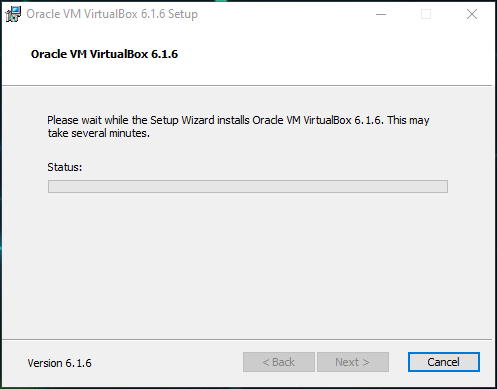Click the Version 6.1.6 label
Image resolution: width=497 pixels, height=389 pixels.
[59, 363]
